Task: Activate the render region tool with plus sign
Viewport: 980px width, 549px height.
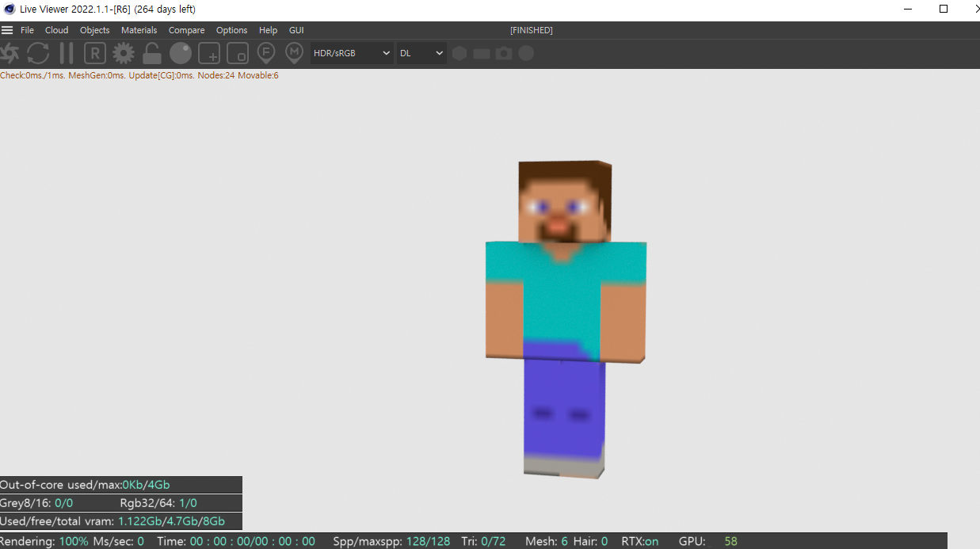Action: (x=209, y=53)
